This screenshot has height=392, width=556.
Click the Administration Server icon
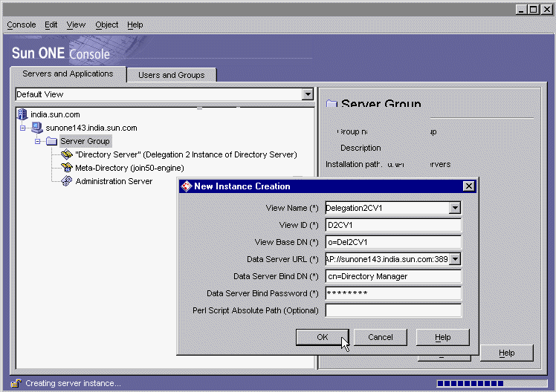pyautogui.click(x=67, y=181)
